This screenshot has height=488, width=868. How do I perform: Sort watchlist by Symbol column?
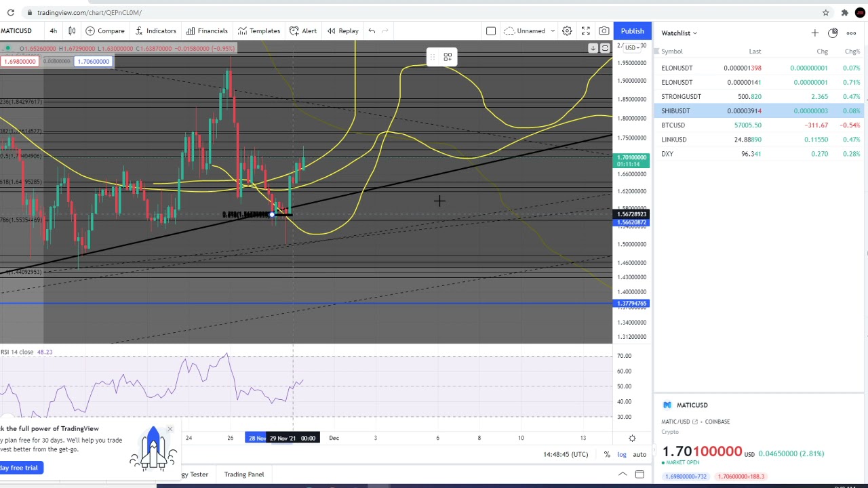tap(672, 52)
